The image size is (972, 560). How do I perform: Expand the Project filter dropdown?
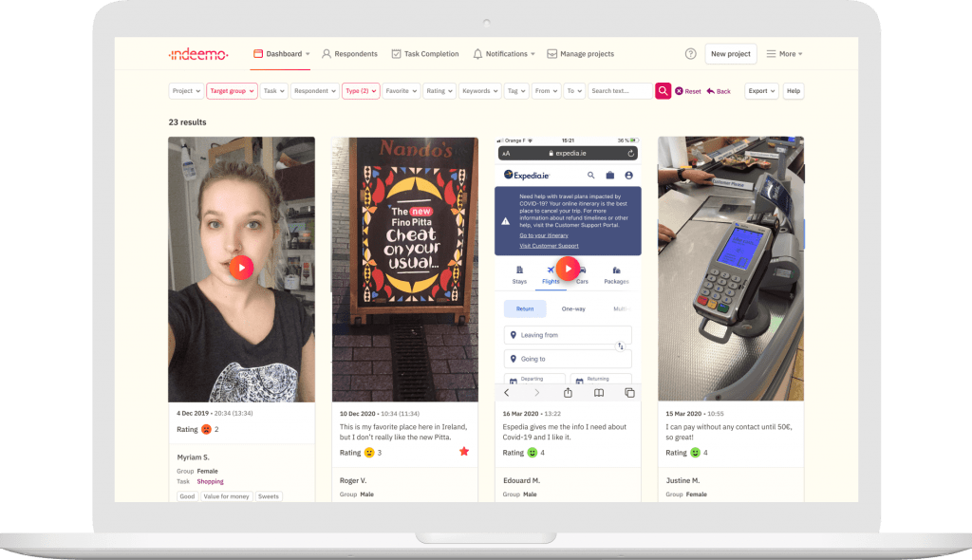point(186,91)
